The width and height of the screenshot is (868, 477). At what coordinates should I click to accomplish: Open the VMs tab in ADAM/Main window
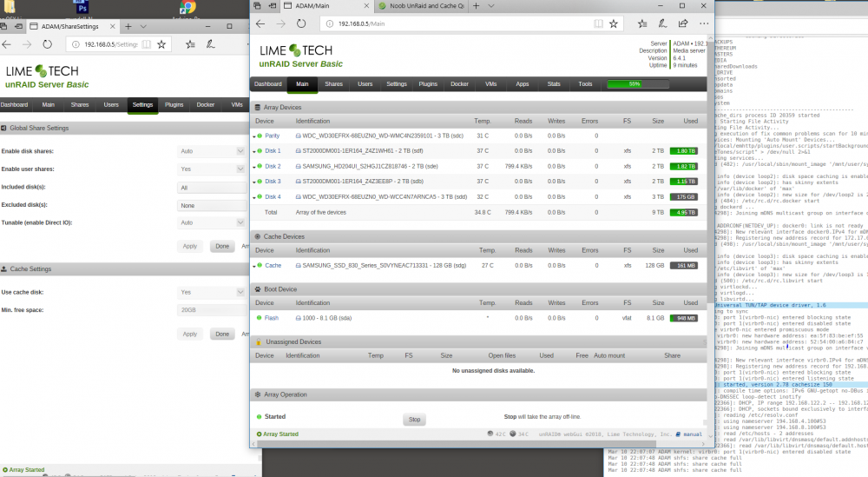point(491,84)
